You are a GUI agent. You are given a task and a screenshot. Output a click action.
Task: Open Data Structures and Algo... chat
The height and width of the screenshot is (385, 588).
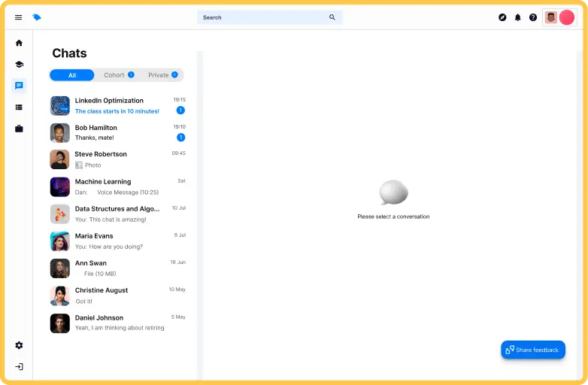pyautogui.click(x=118, y=214)
